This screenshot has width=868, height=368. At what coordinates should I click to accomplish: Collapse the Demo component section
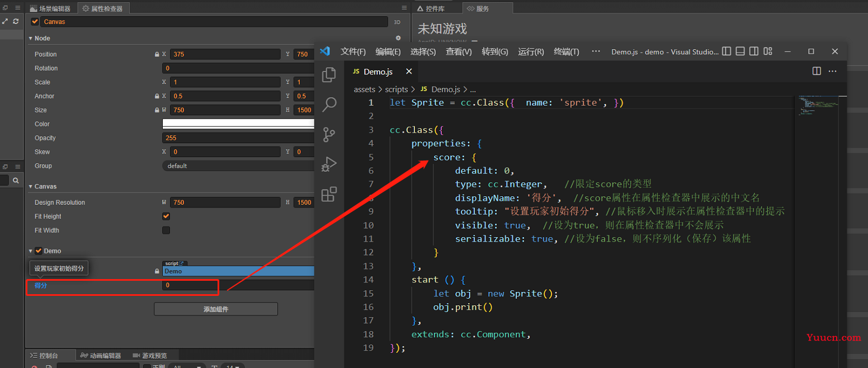point(31,251)
